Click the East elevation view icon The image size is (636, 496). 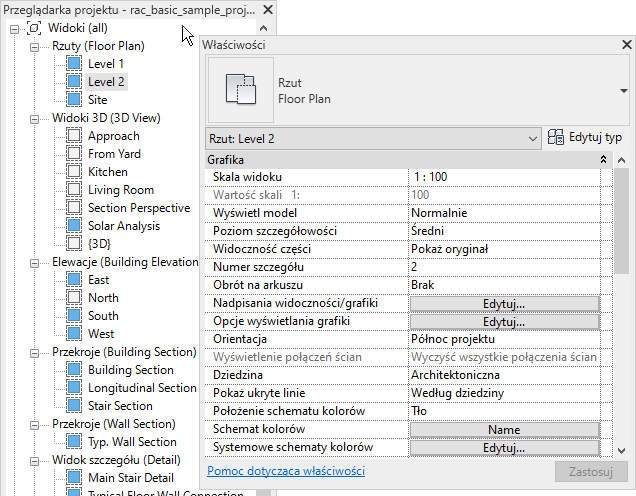(x=74, y=280)
